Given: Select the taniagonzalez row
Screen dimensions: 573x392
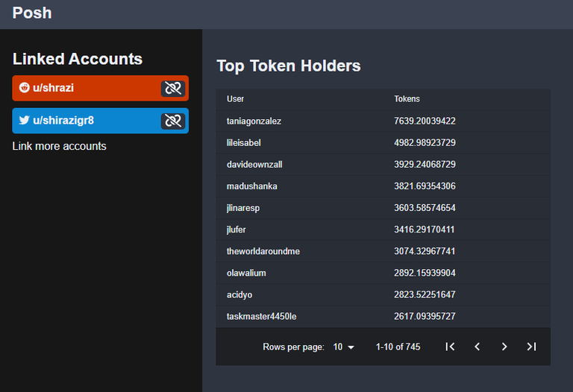Looking at the screenshot, I should click(x=383, y=121).
